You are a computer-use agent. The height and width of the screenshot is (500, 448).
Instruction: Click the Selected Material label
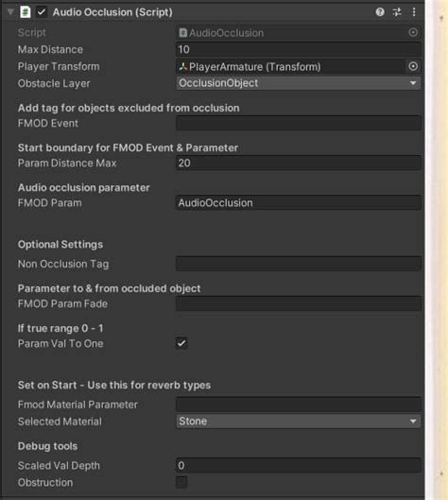(60, 422)
